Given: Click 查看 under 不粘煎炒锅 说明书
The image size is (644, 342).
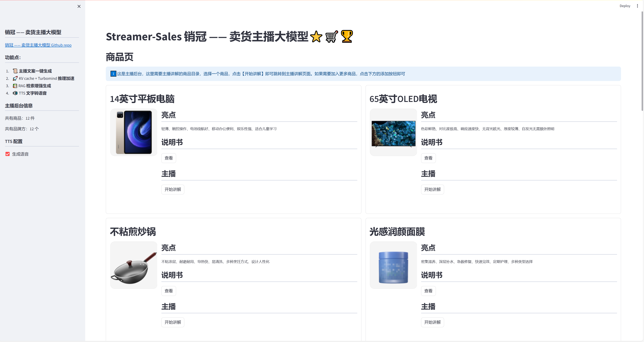Looking at the screenshot, I should (169, 291).
